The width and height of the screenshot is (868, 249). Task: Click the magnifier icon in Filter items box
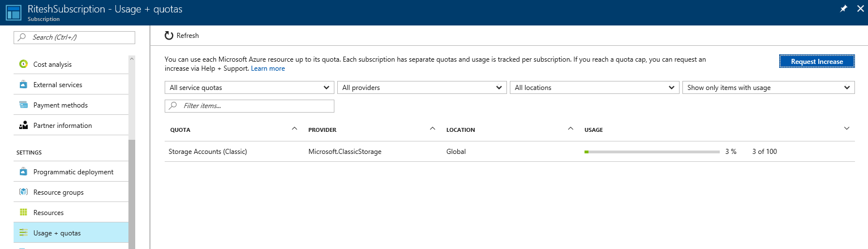(173, 106)
